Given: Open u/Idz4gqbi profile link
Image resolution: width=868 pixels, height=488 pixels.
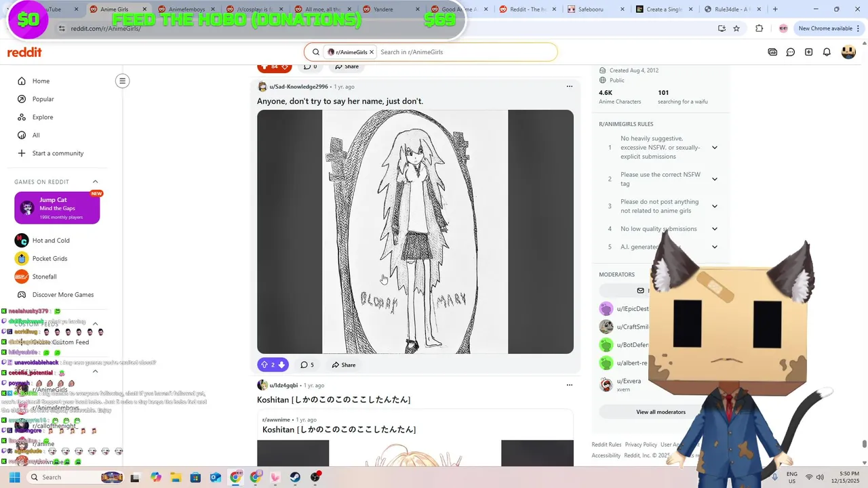Looking at the screenshot, I should [283, 385].
